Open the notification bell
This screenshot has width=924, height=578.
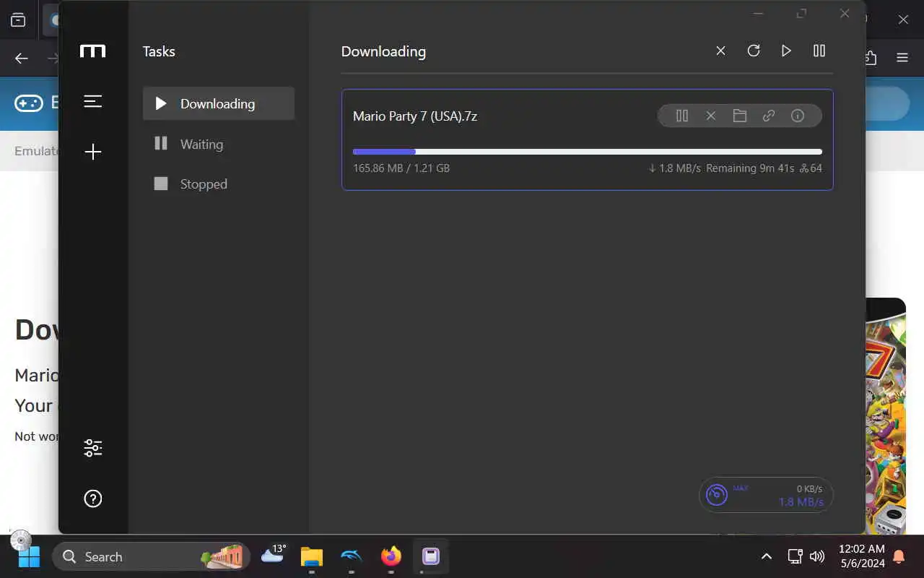(x=899, y=556)
